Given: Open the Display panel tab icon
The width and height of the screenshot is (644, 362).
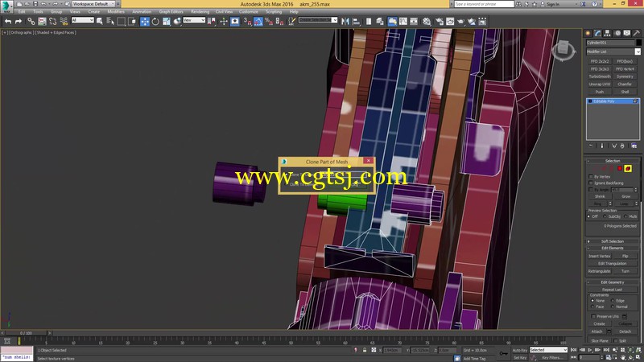Looking at the screenshot, I should [627, 33].
